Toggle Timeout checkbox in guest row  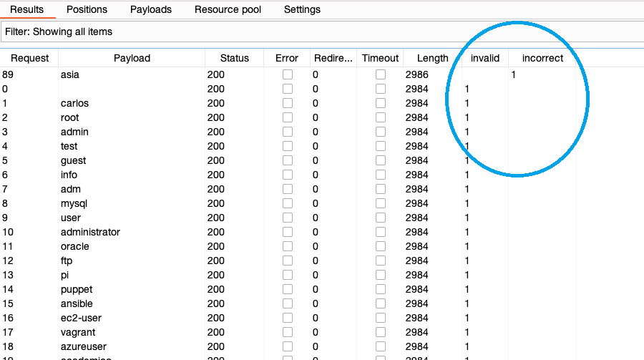(x=381, y=160)
